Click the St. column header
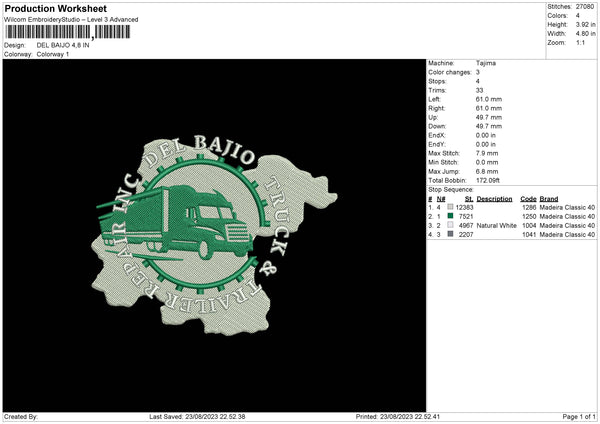The image size is (600, 424). point(469,199)
